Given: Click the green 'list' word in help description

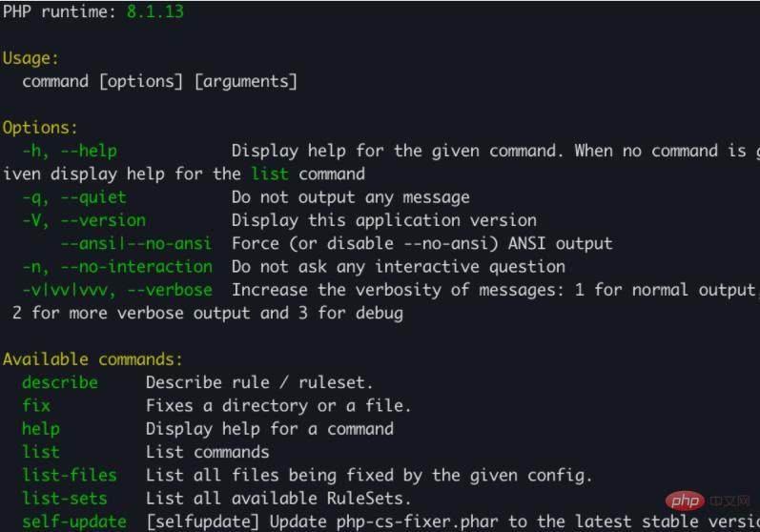Looking at the screenshot, I should click(x=270, y=174).
